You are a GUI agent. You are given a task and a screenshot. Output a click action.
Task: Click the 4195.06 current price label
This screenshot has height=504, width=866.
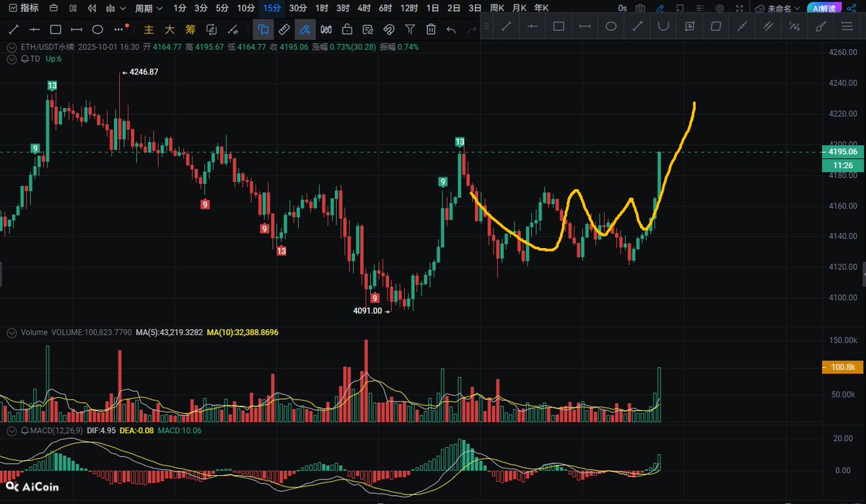click(842, 151)
